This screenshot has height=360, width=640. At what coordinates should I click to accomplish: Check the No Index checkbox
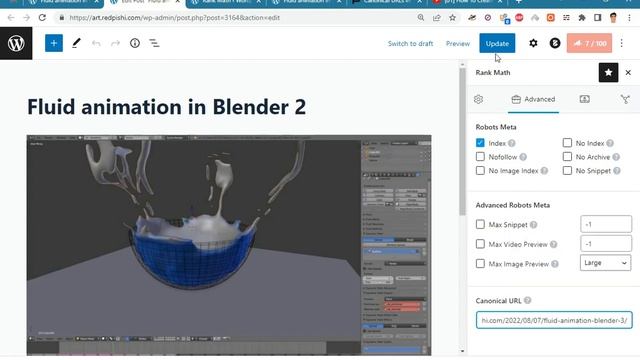(x=567, y=143)
